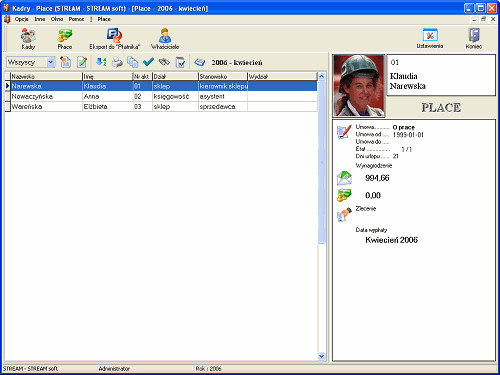This screenshot has width=500, height=375.
Task: Click the copy documents icon
Action: (133, 62)
